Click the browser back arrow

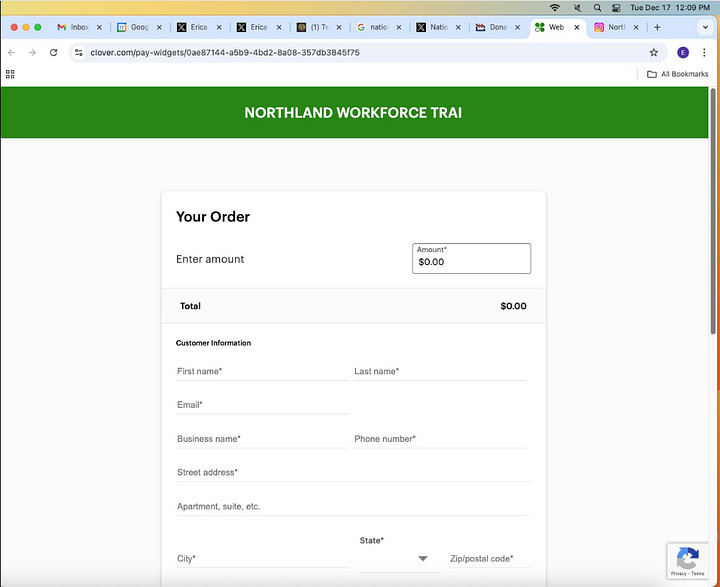click(x=11, y=53)
